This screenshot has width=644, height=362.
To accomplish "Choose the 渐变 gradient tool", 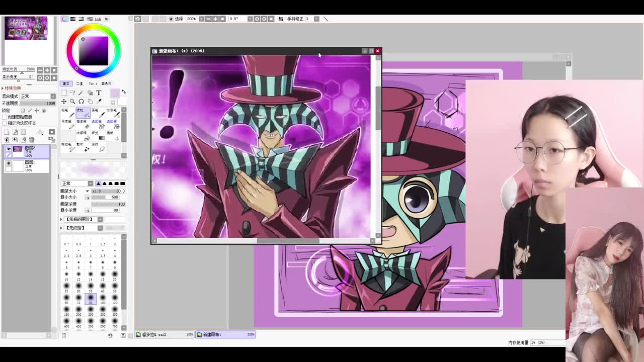I will coord(98,136).
